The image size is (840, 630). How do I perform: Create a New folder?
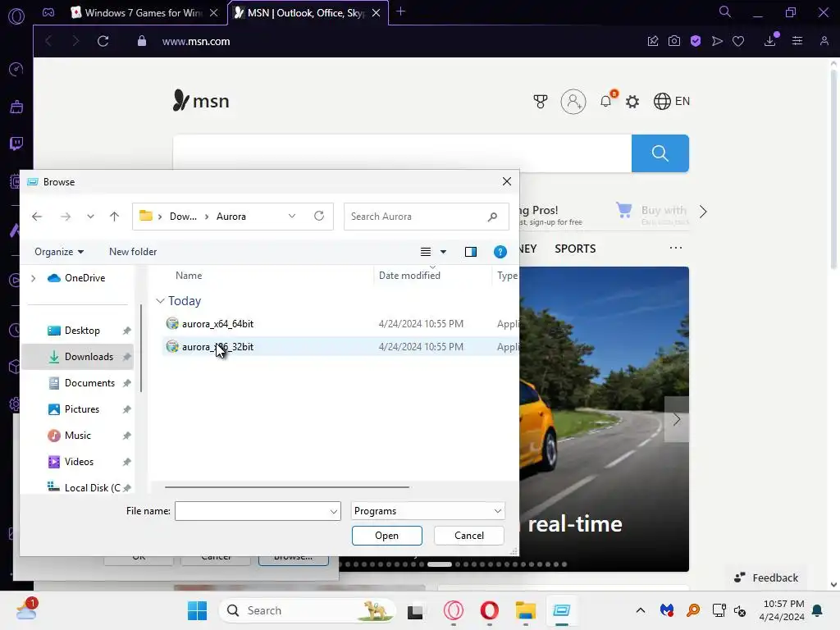[x=133, y=252]
